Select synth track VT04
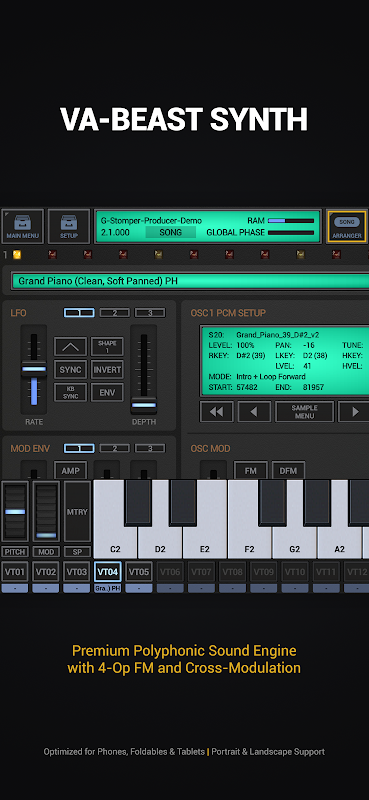The height and width of the screenshot is (800, 369). pos(108,572)
